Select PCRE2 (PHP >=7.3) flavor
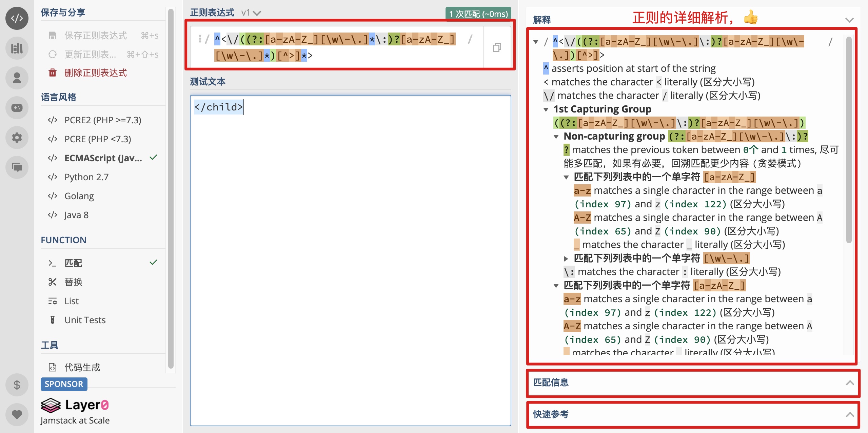868x433 pixels. (103, 120)
